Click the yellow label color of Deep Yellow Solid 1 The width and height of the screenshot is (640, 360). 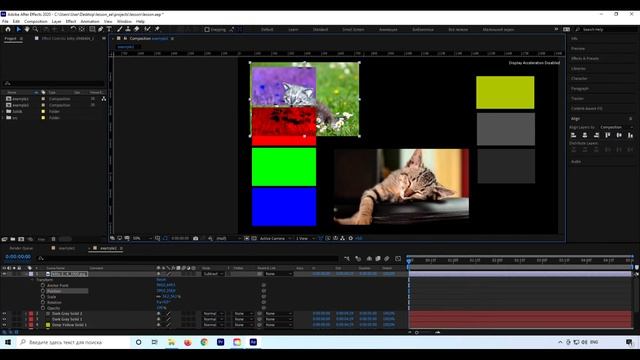click(48, 325)
